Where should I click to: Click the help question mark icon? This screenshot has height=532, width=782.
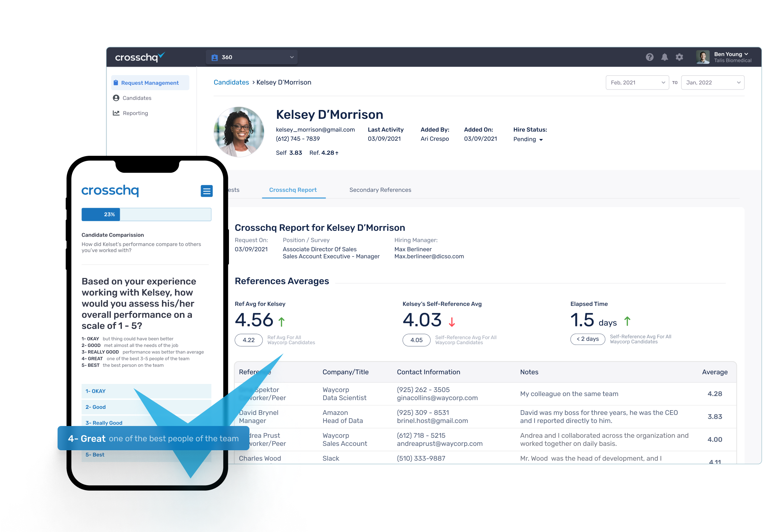(x=649, y=57)
